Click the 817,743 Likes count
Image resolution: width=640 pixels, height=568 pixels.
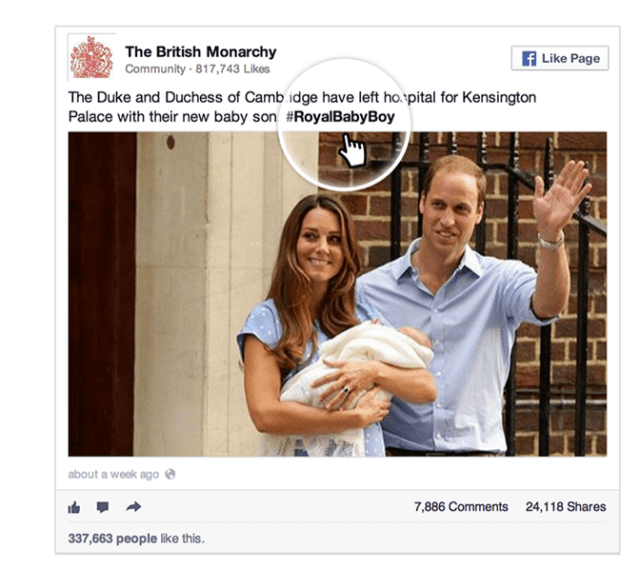click(233, 69)
